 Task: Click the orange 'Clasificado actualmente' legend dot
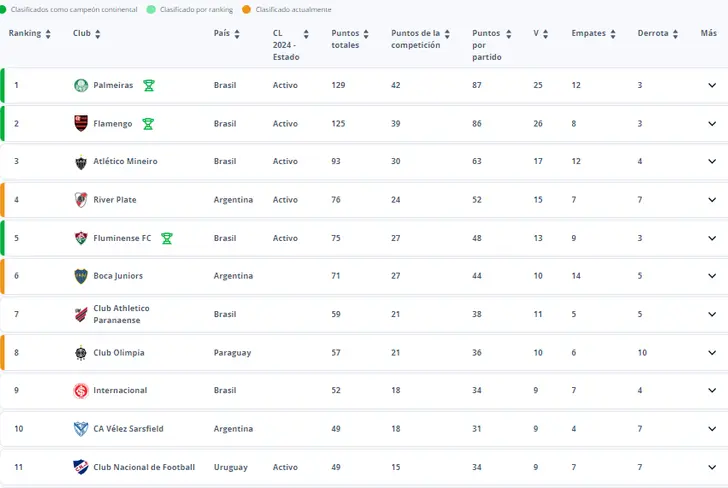[x=247, y=9]
